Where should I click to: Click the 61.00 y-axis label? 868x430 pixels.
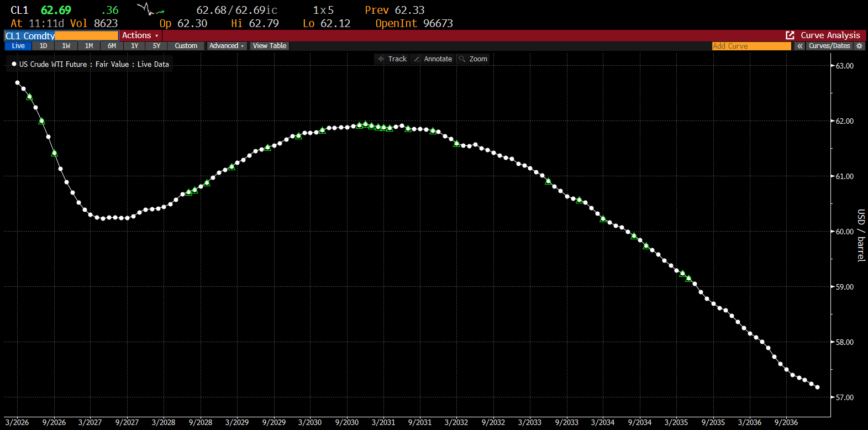click(x=844, y=176)
